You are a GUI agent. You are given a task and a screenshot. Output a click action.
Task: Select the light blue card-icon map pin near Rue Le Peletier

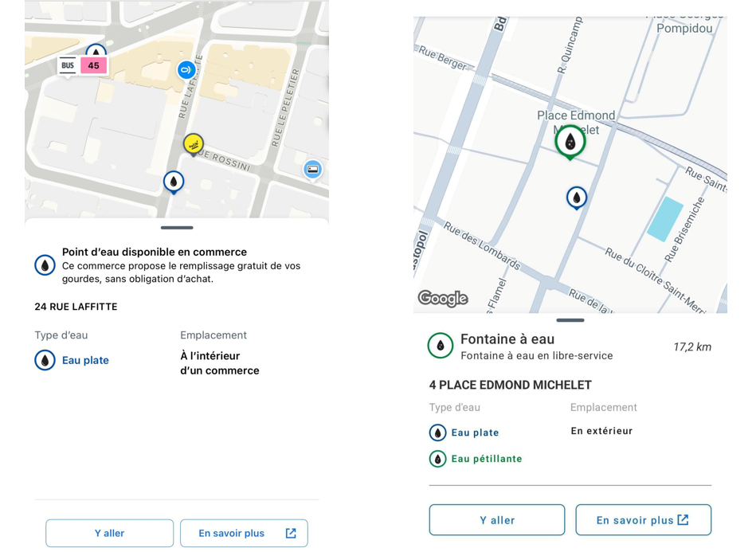click(313, 169)
